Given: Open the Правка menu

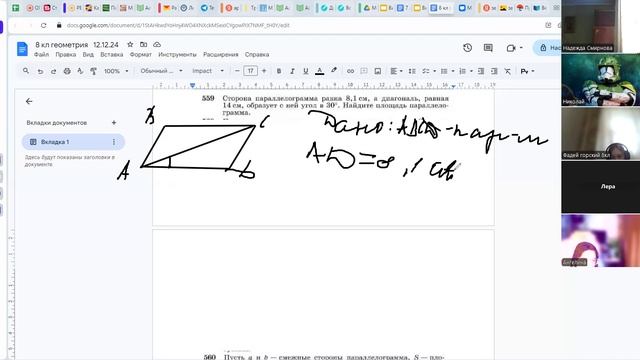Looking at the screenshot, I should point(66,54).
